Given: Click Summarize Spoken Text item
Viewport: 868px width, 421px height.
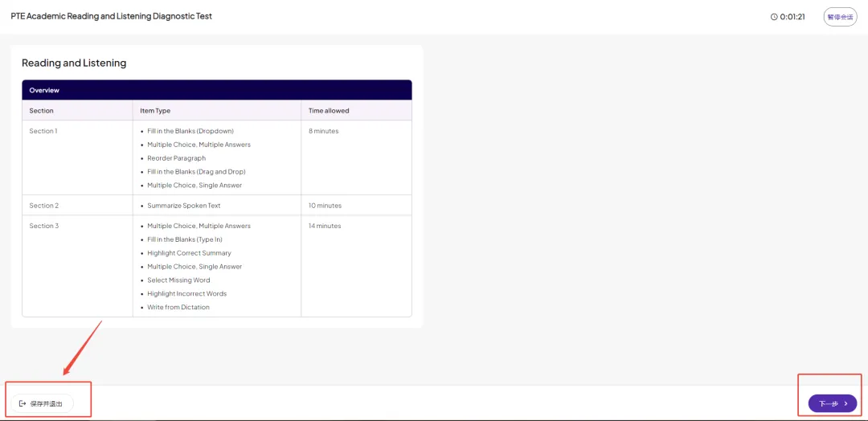Looking at the screenshot, I should (x=184, y=205).
